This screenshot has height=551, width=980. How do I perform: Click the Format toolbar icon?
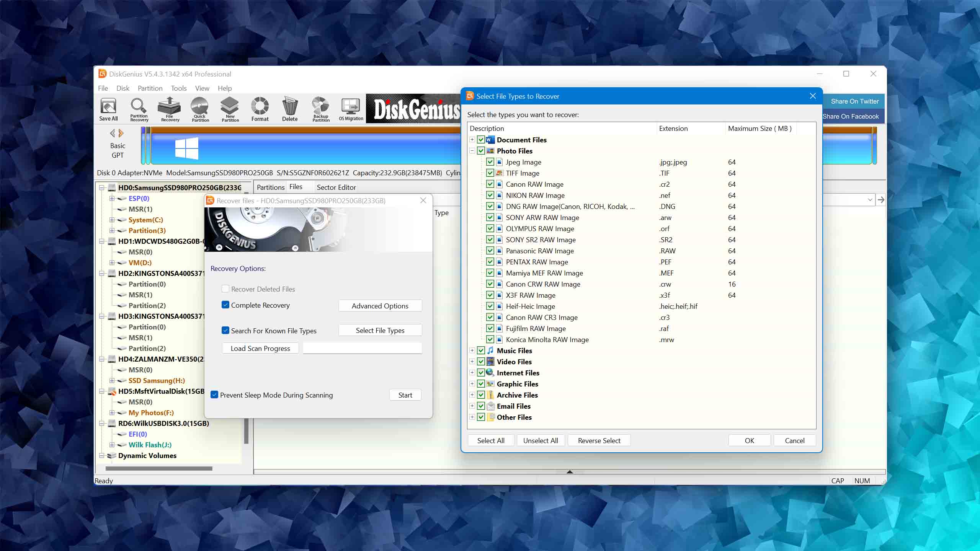click(260, 109)
